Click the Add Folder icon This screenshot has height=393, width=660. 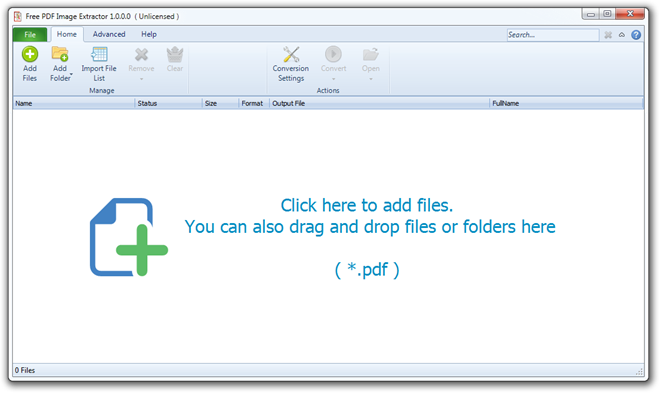tap(60, 54)
